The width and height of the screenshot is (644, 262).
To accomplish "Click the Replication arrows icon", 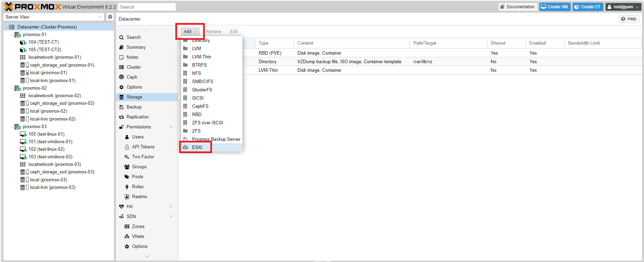I will tap(121, 117).
